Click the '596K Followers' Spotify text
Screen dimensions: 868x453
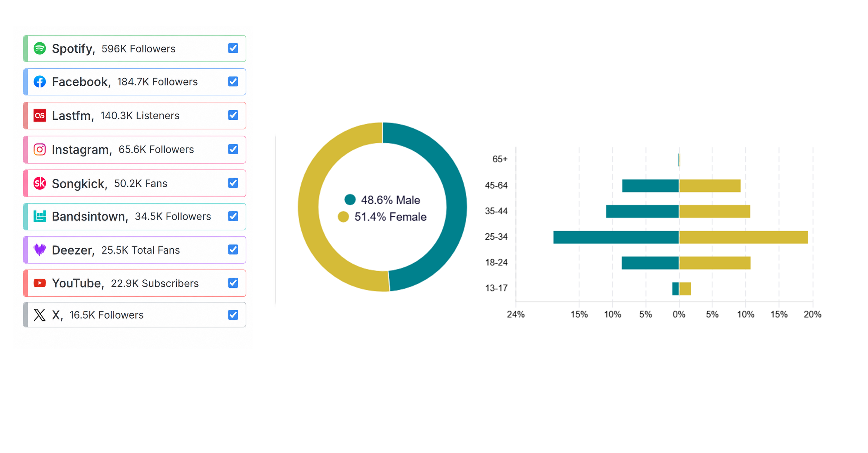click(139, 49)
